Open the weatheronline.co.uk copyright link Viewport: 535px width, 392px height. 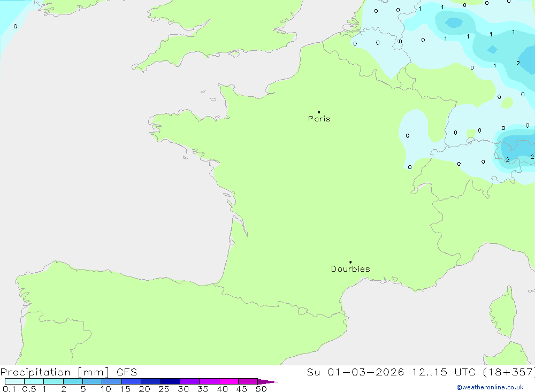490,387
